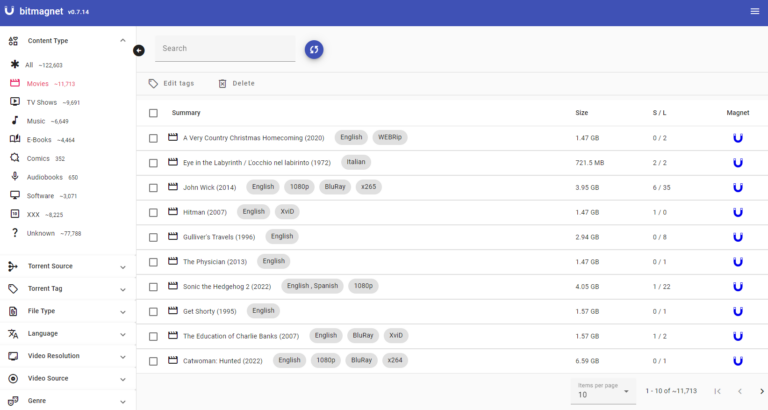The height and width of the screenshot is (410, 768).
Task: Select Sonic the Hedgehog 2 (2022) checkbox
Action: [153, 287]
